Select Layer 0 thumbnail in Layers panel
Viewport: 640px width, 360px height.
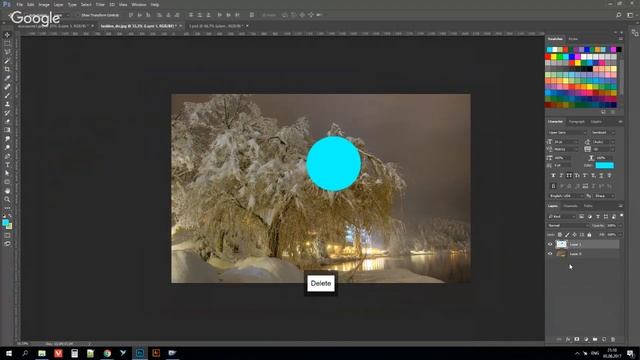click(x=561, y=253)
